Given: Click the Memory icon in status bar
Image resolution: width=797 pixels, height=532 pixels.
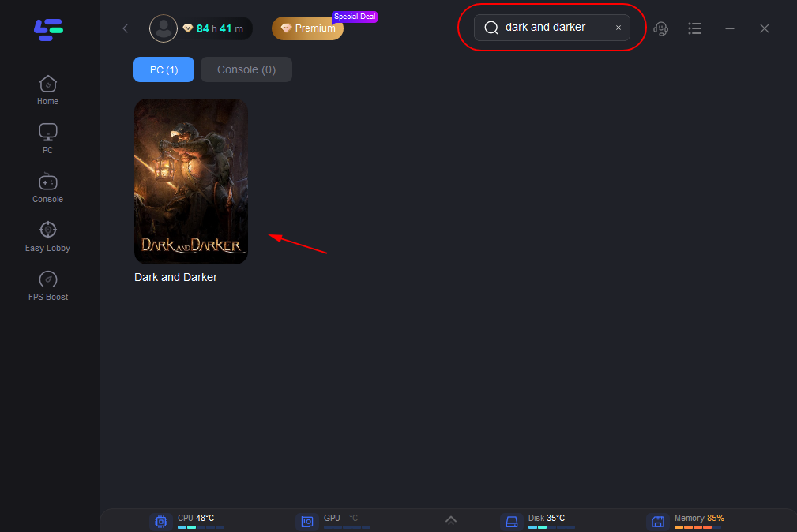Looking at the screenshot, I should pyautogui.click(x=658, y=521).
